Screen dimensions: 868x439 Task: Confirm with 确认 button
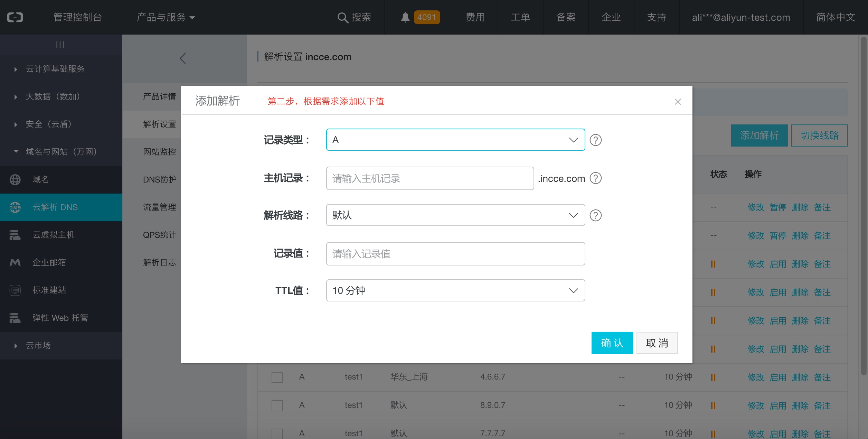612,343
